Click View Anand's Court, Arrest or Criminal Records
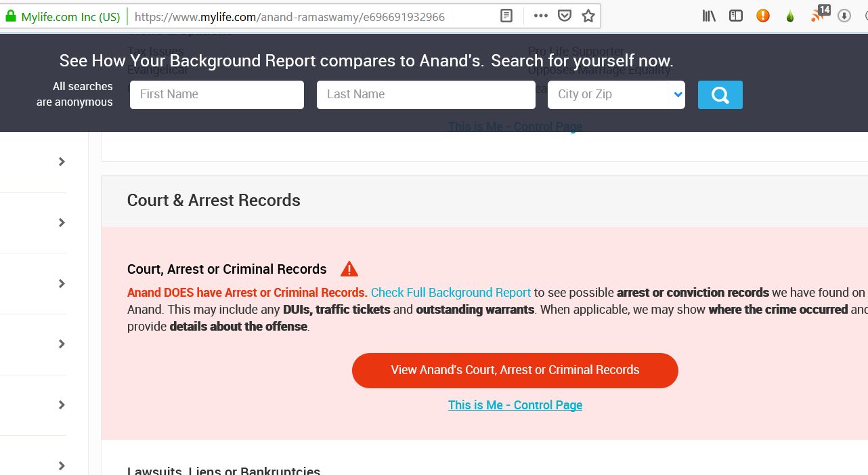The image size is (868, 475). (x=515, y=370)
